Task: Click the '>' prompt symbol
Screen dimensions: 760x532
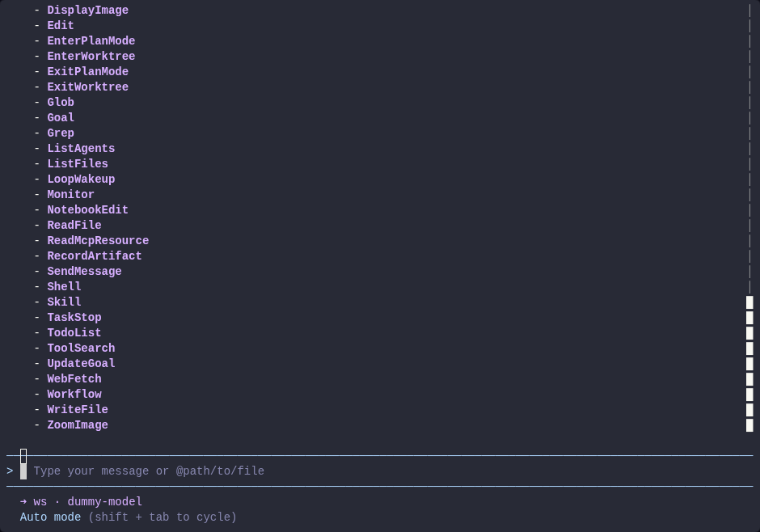Action: (x=10, y=471)
